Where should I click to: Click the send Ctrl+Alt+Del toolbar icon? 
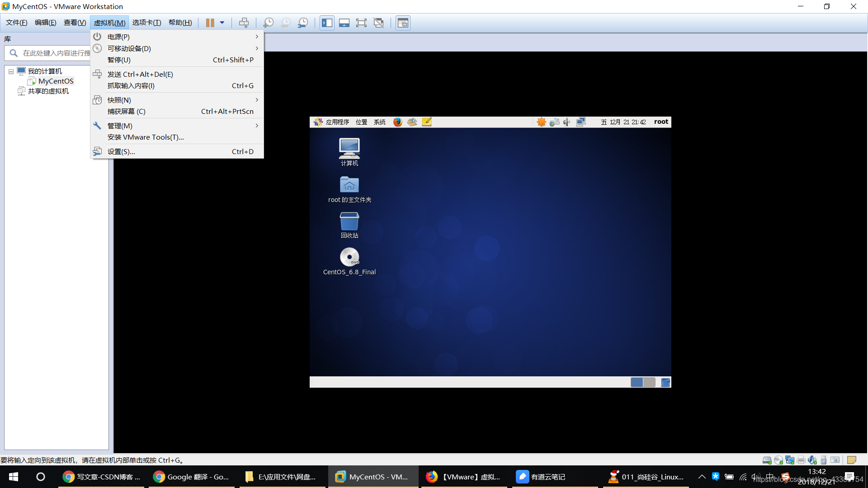coord(244,23)
